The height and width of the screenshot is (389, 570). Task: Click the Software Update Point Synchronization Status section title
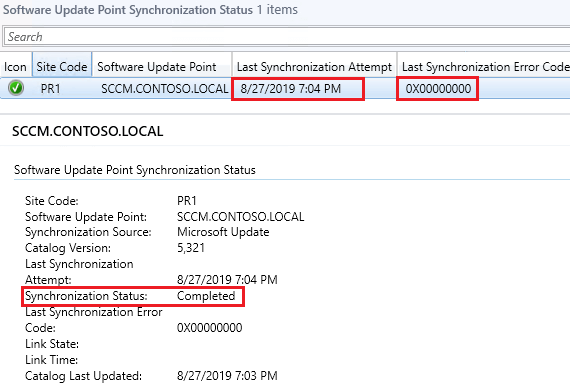pyautogui.click(x=135, y=170)
